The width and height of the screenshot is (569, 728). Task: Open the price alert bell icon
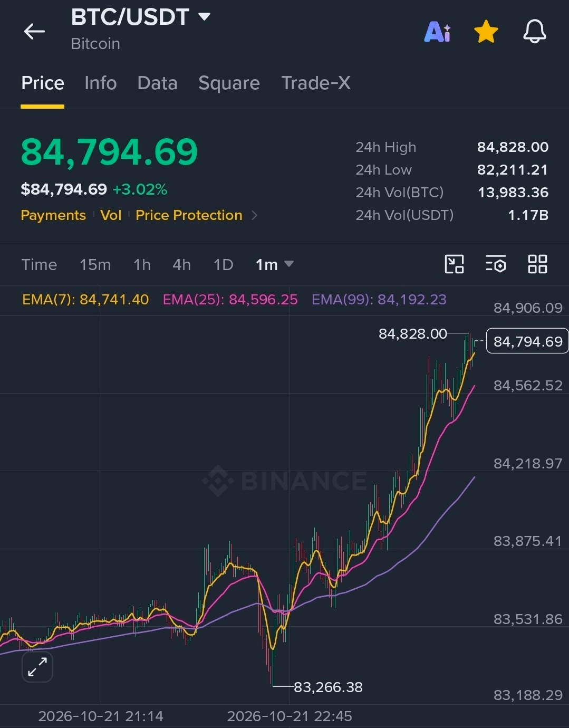pyautogui.click(x=534, y=32)
